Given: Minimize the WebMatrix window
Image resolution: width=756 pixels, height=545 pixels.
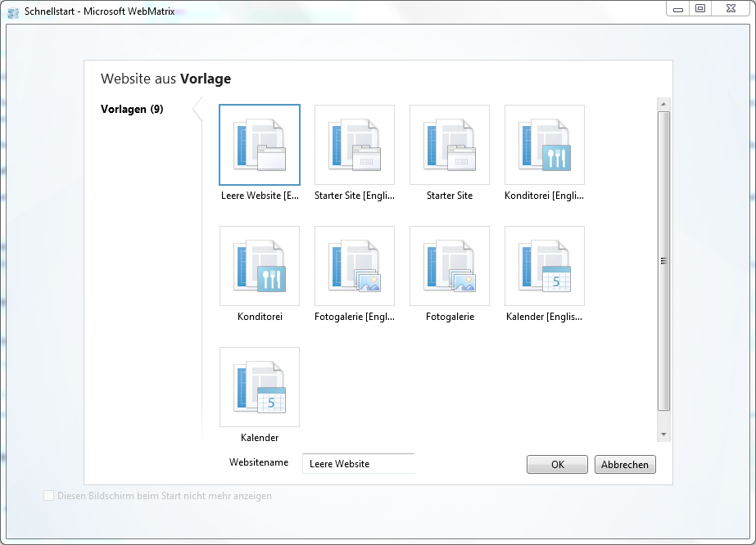Looking at the screenshot, I should point(678,9).
